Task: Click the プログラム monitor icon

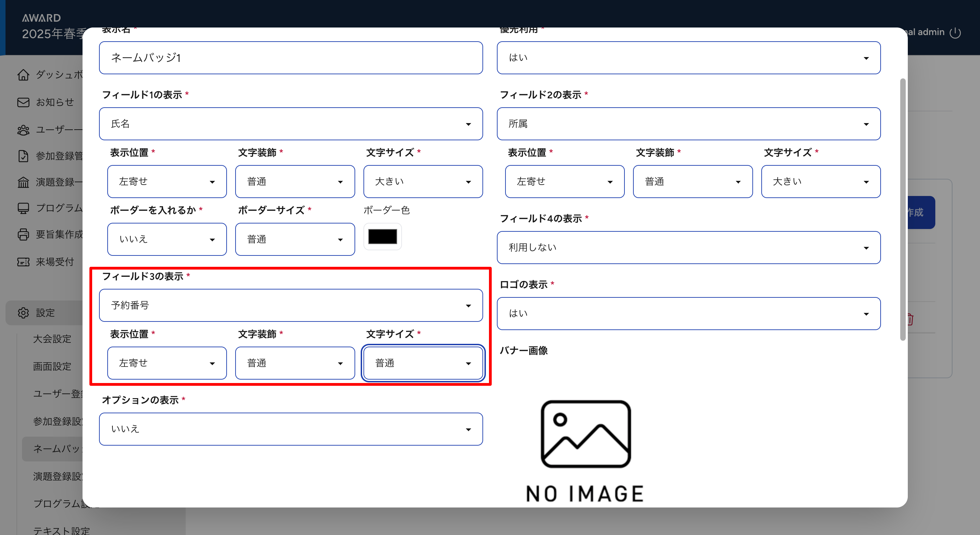Action: pyautogui.click(x=23, y=208)
